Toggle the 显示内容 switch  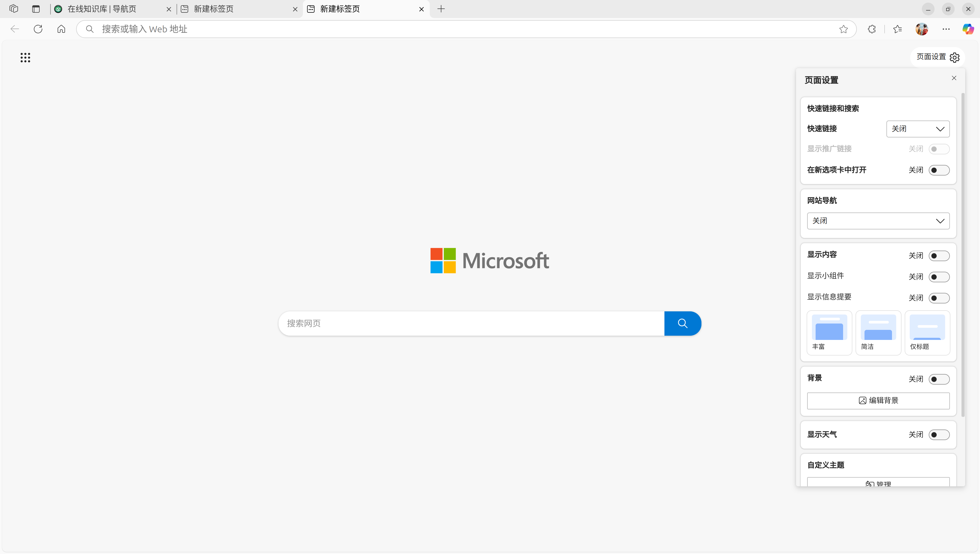[939, 256]
